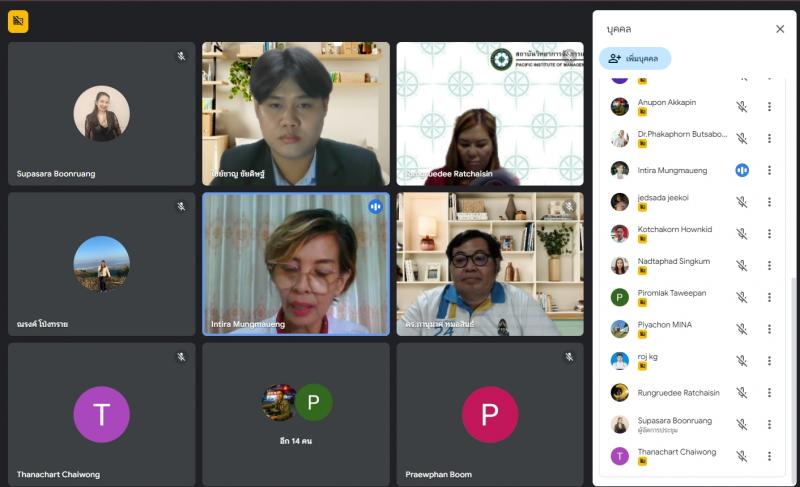Select Intira Mungmaueng's video tile
This screenshot has width=800, height=487.
(x=296, y=264)
